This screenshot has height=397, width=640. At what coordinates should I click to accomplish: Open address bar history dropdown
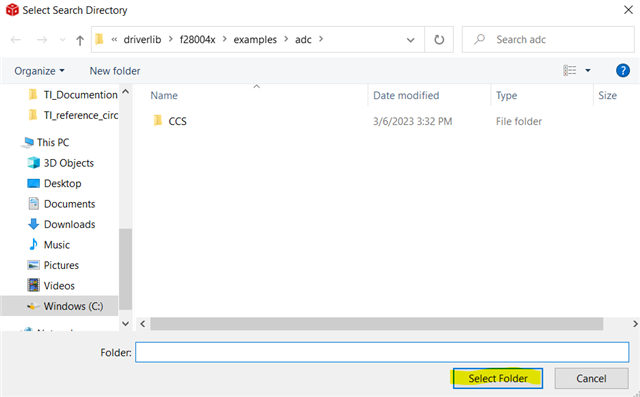(411, 40)
